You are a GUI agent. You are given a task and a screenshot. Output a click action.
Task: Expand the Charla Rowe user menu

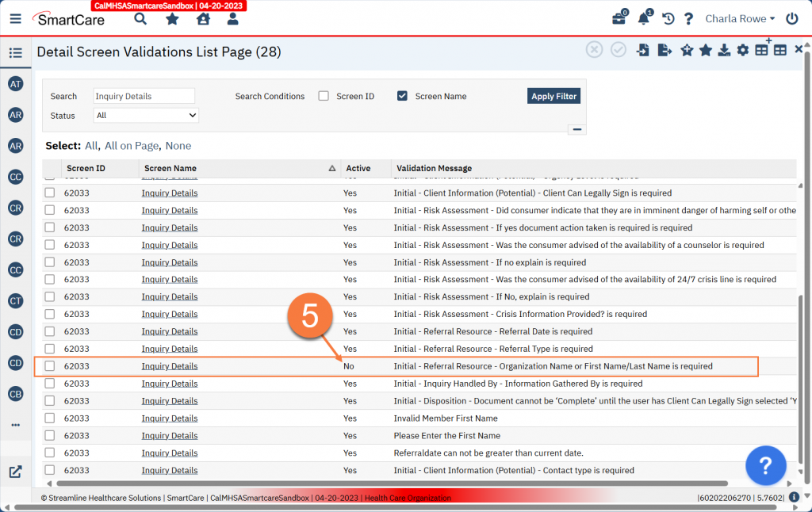click(x=740, y=18)
